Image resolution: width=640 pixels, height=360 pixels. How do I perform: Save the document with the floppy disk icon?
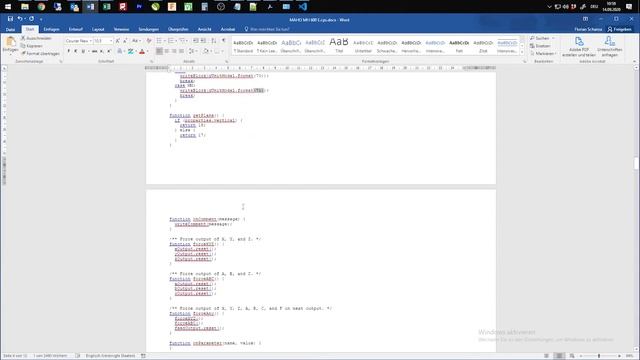[x=10, y=19]
